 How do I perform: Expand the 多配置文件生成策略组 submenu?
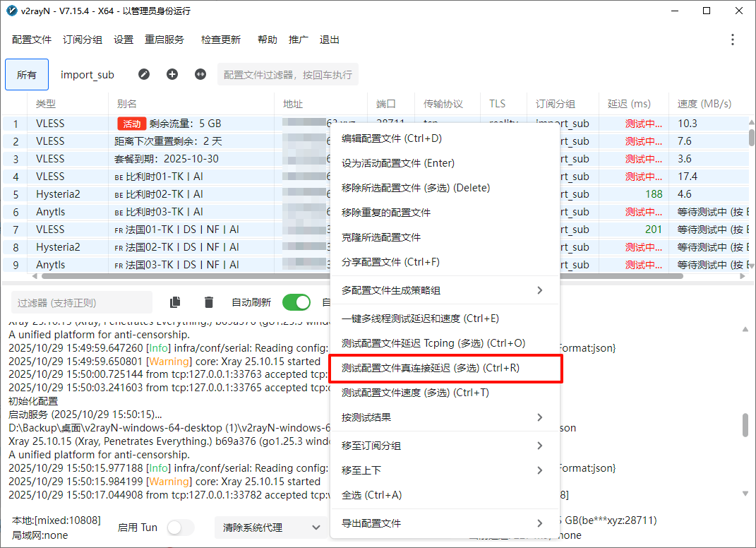point(445,290)
